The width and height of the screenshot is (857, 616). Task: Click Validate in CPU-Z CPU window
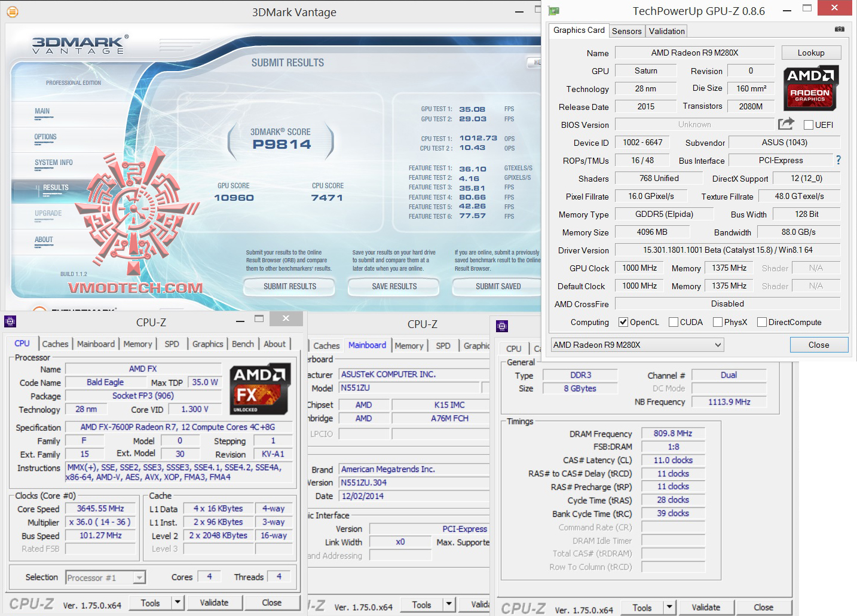coord(214,603)
